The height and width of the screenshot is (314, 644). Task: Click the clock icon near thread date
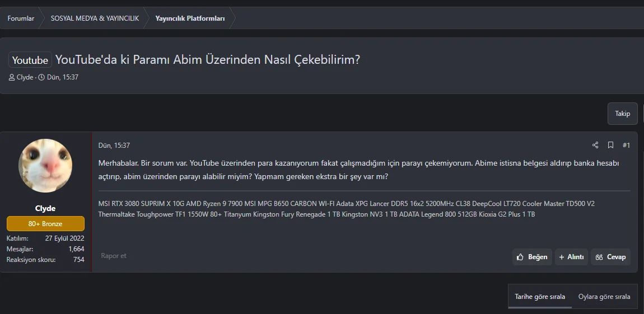[41, 77]
